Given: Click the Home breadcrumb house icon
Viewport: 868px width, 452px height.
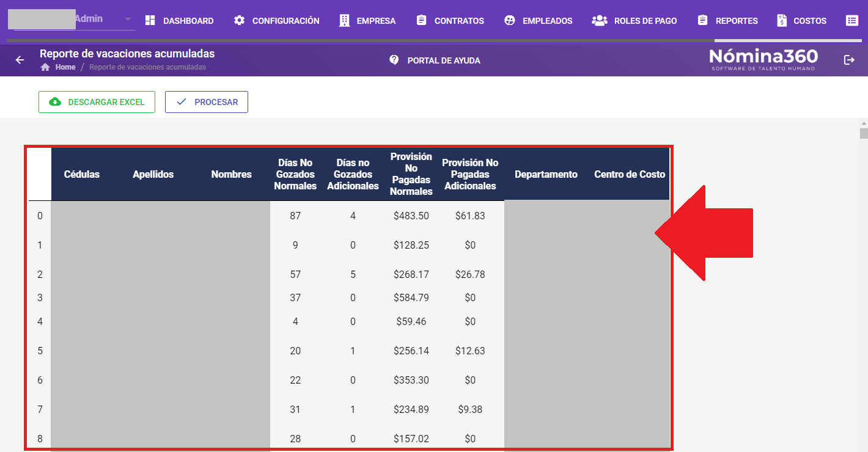Looking at the screenshot, I should 45,67.
